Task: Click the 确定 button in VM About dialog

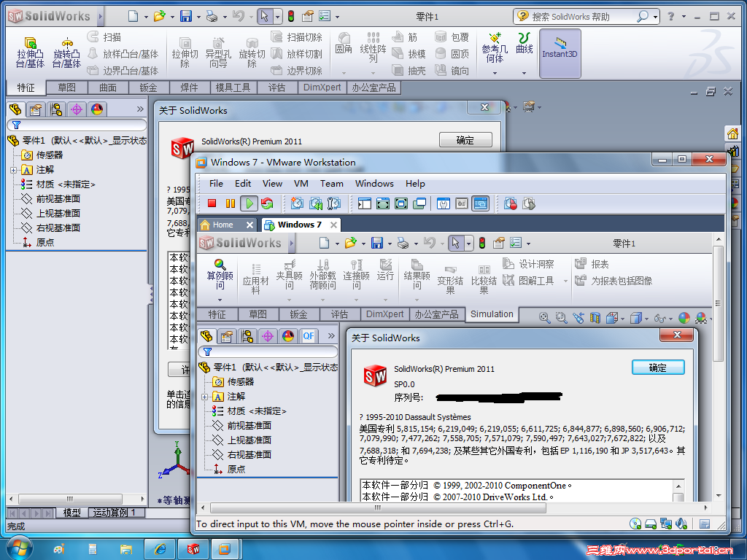Action: click(x=658, y=367)
